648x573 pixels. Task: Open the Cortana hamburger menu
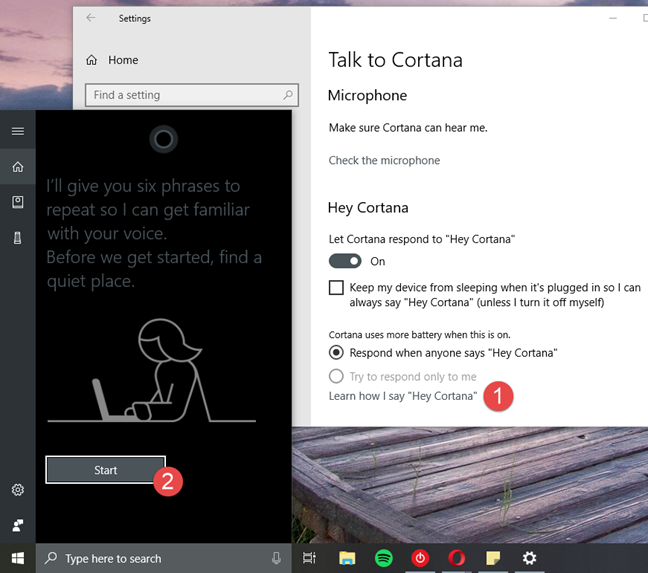[17, 131]
